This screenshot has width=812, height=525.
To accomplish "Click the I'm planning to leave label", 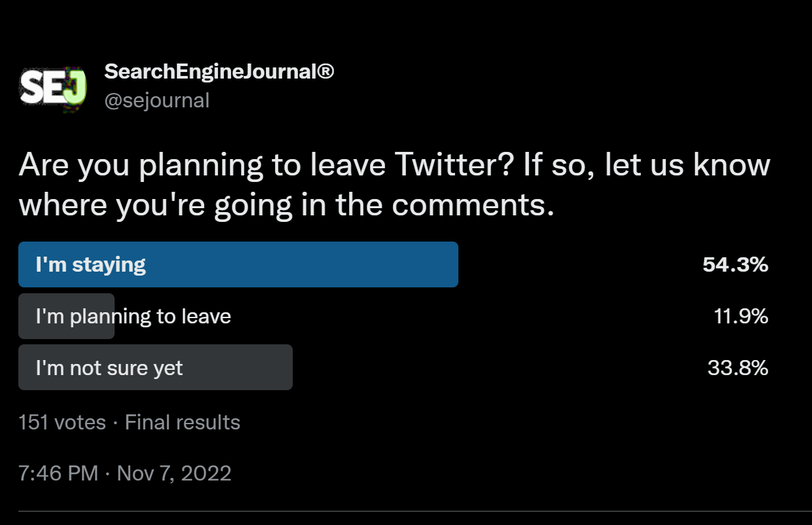I will (134, 316).
